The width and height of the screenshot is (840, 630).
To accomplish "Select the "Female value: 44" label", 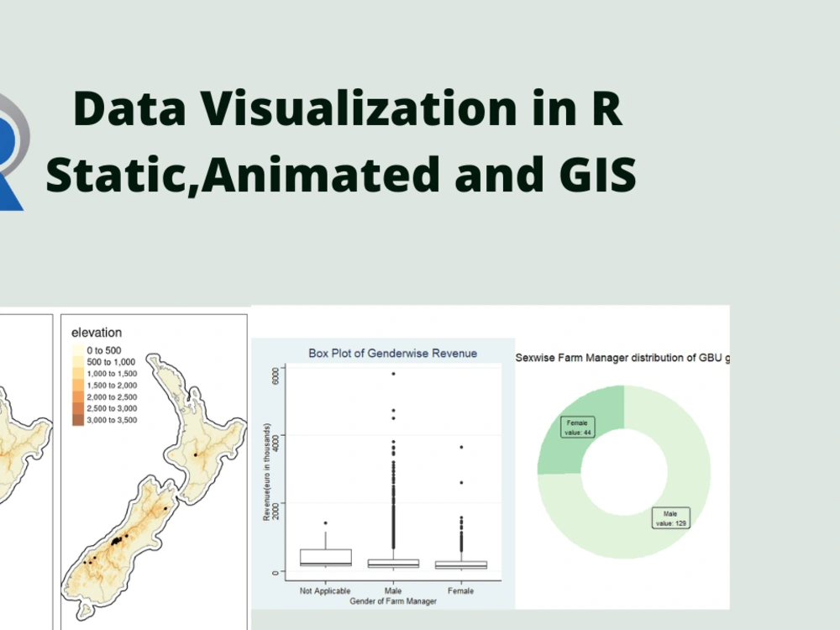I will (x=578, y=427).
